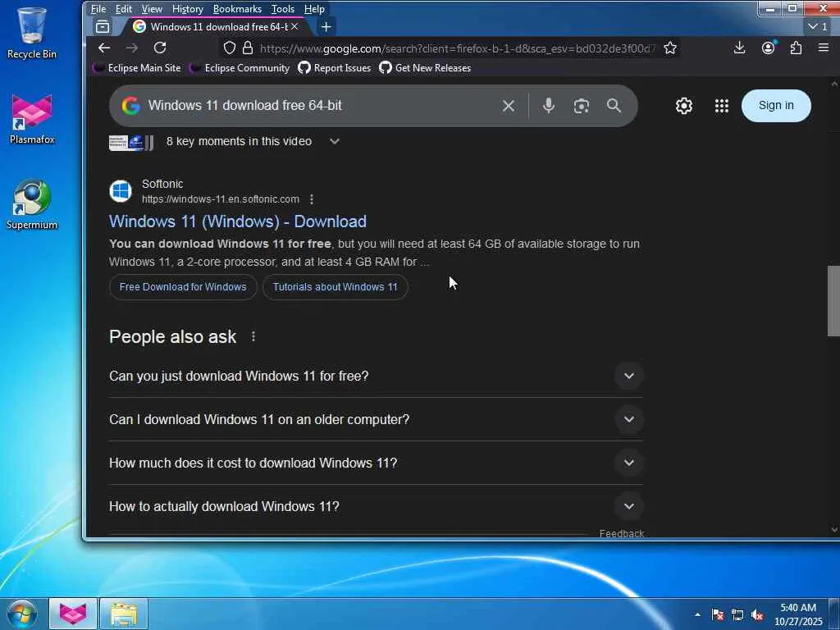Viewport: 840px width, 630px height.
Task: Click Plasmafox taskbar button
Action: point(73,614)
